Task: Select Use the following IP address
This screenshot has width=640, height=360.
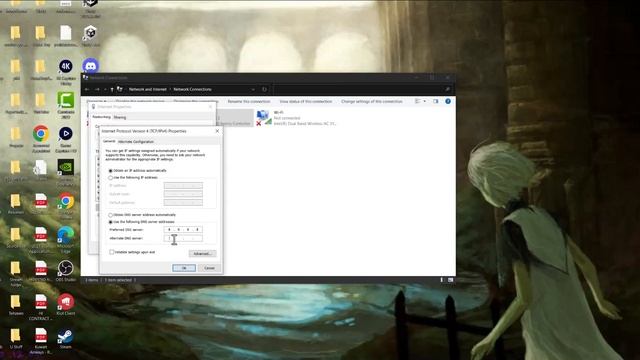Action: (x=111, y=178)
